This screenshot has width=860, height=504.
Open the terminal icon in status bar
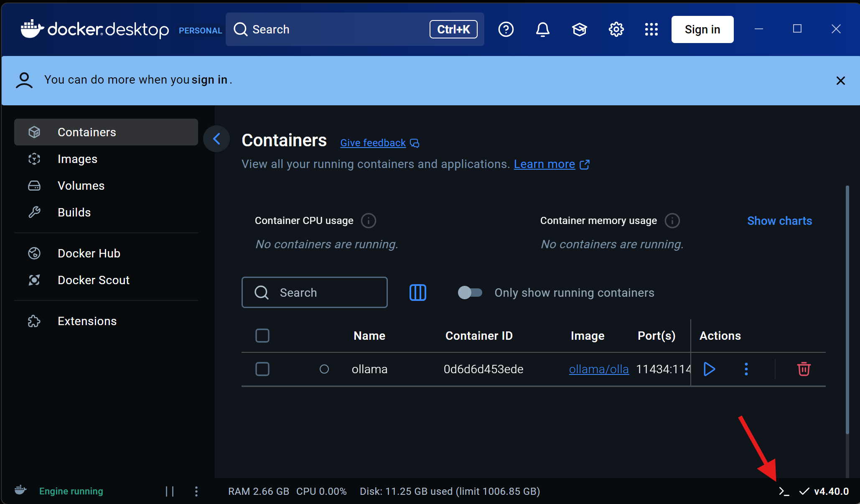click(x=784, y=491)
